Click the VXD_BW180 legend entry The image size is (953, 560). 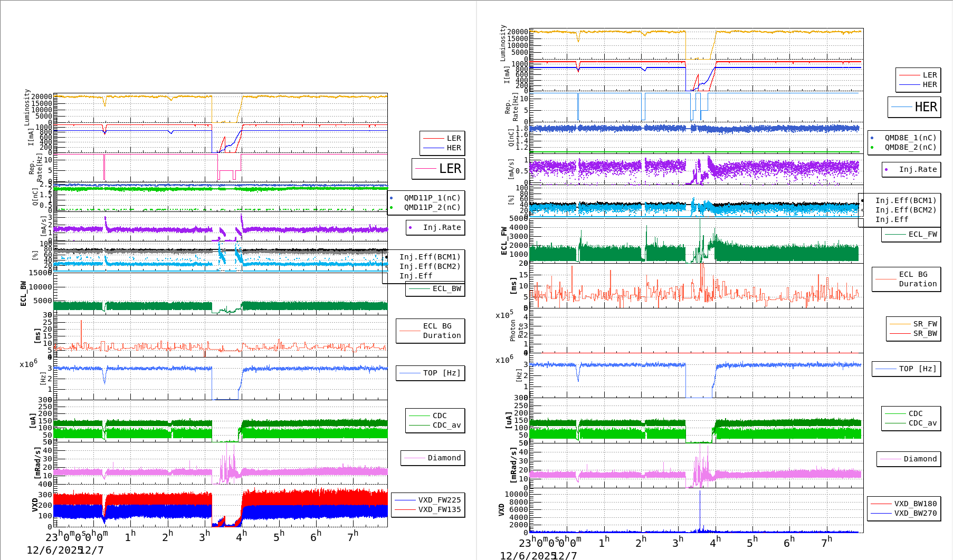click(915, 504)
